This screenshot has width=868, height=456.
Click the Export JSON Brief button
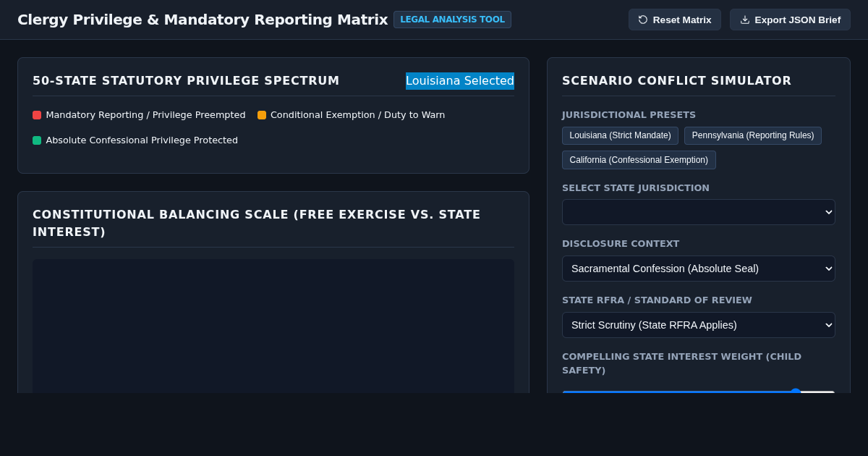(x=790, y=20)
